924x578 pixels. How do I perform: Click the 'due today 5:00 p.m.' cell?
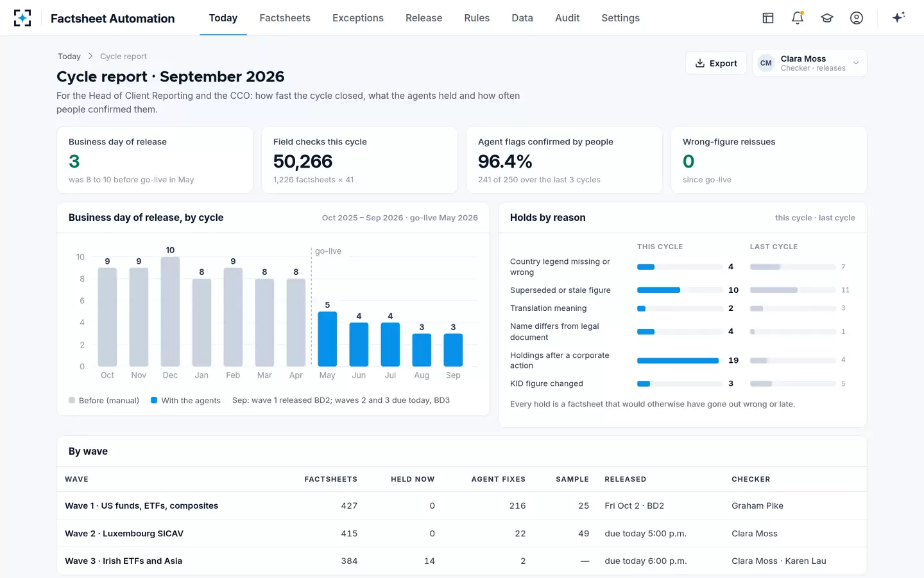pos(646,533)
